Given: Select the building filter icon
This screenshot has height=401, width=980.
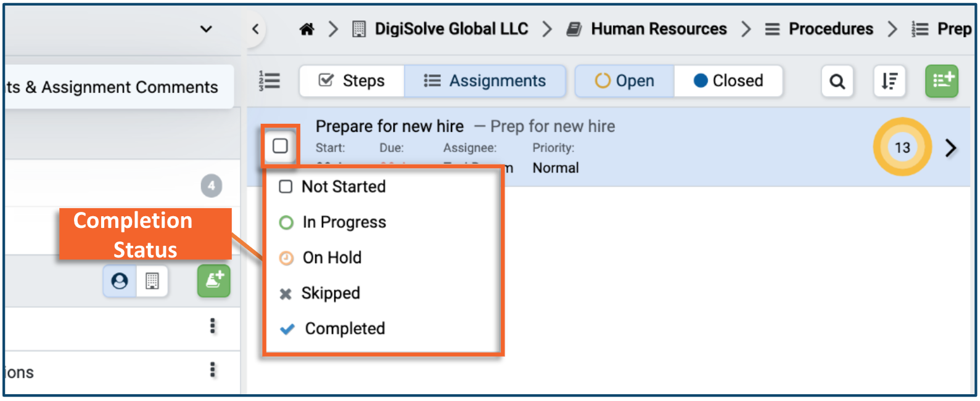Looking at the screenshot, I should click(x=152, y=282).
